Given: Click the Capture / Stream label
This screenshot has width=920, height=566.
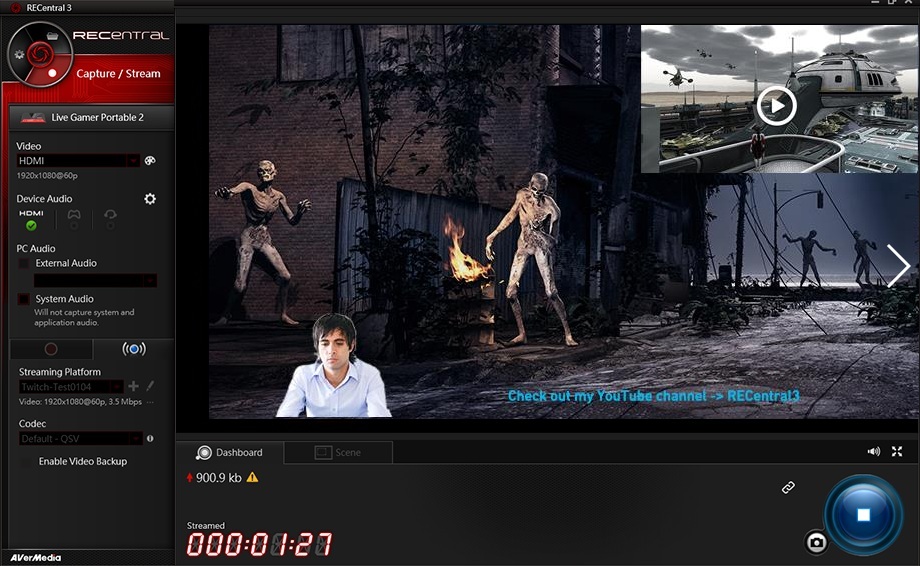Looking at the screenshot, I should click(118, 74).
